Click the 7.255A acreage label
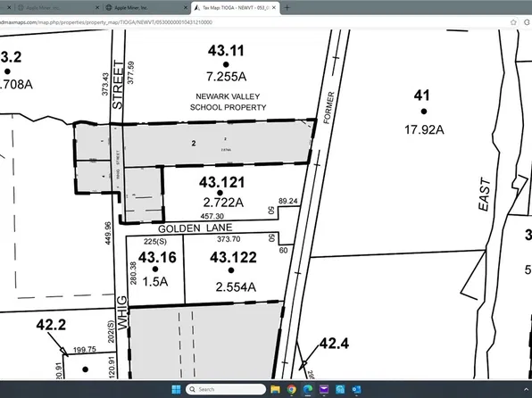The height and width of the screenshot is (398, 532). (227, 77)
